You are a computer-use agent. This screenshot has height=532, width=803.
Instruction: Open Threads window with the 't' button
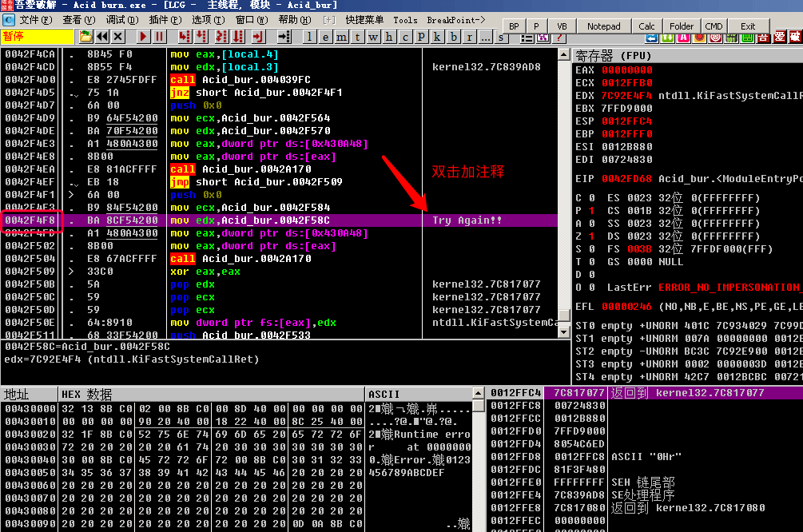pos(357,37)
